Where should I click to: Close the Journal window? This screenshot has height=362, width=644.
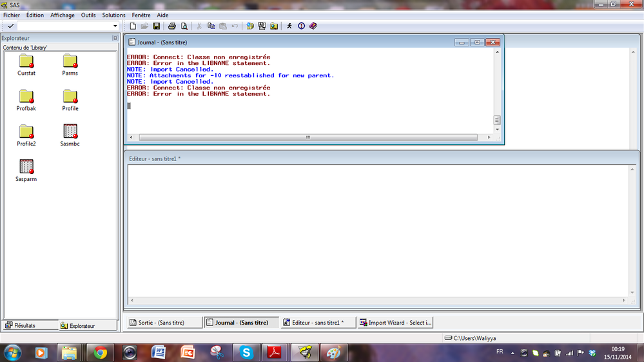(493, 43)
